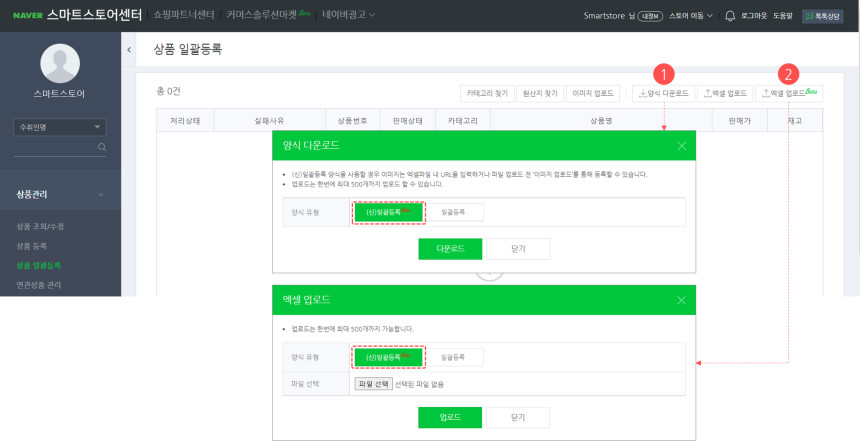Click the 상품명 column header
The height and width of the screenshot is (441, 860).
(601, 121)
